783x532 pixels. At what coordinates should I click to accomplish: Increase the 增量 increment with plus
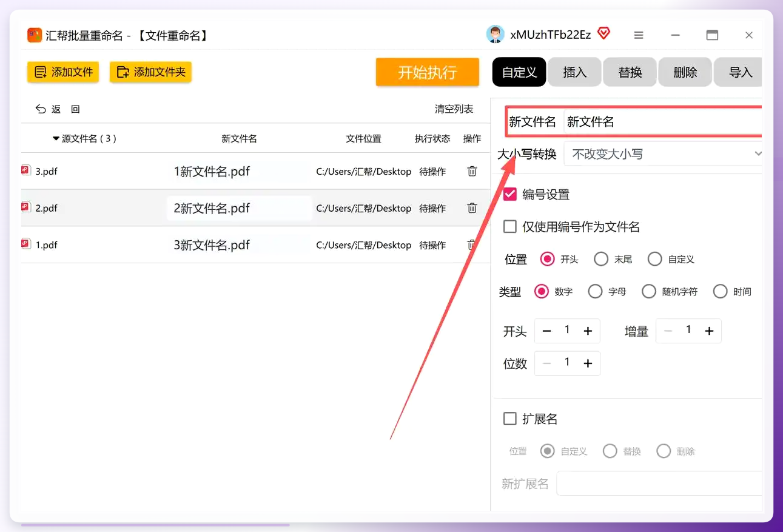click(709, 331)
